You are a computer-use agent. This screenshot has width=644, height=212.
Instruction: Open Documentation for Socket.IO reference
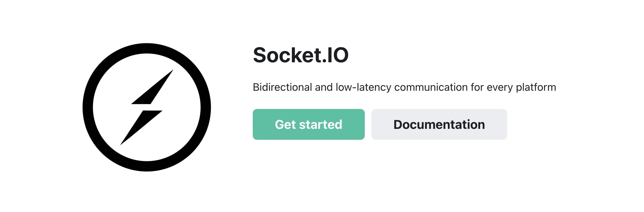click(439, 124)
